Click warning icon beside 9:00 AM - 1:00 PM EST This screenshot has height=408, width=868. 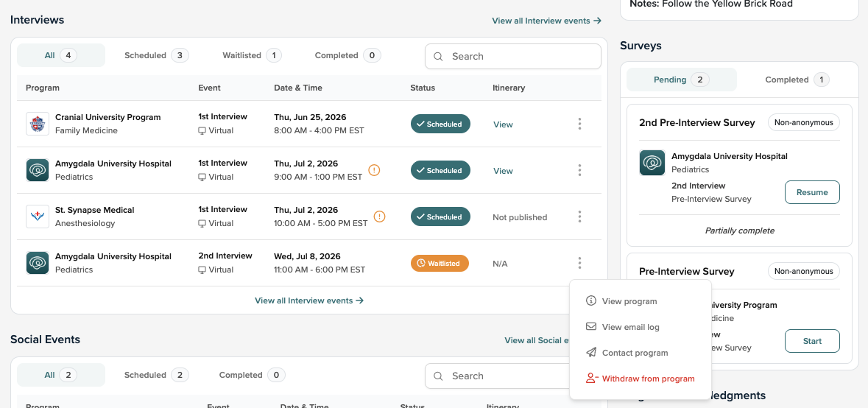pyautogui.click(x=374, y=170)
